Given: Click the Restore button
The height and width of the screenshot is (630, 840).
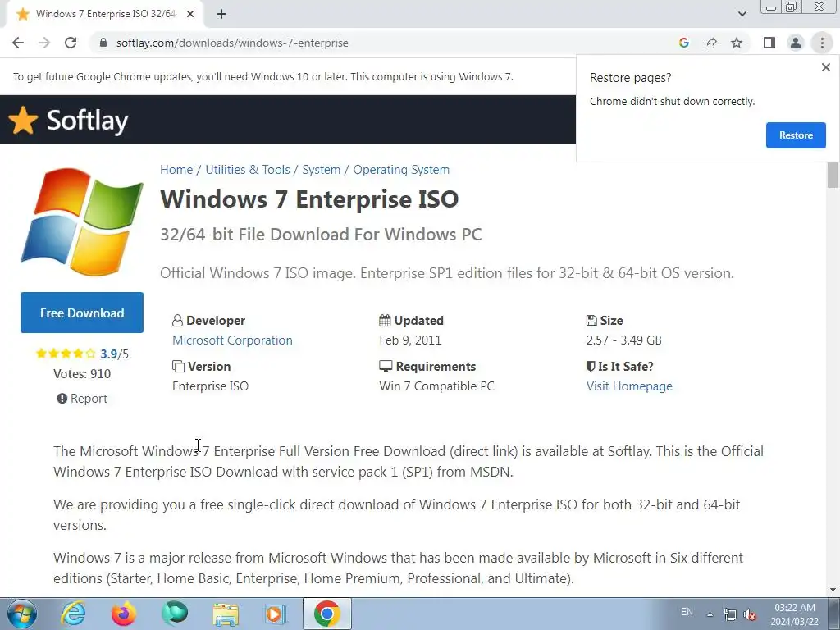Looking at the screenshot, I should pyautogui.click(x=796, y=135).
